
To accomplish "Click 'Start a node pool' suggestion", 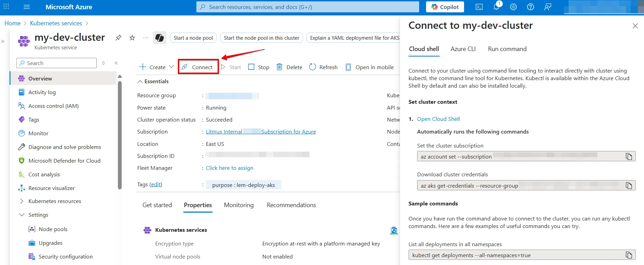I will pos(193,38).
